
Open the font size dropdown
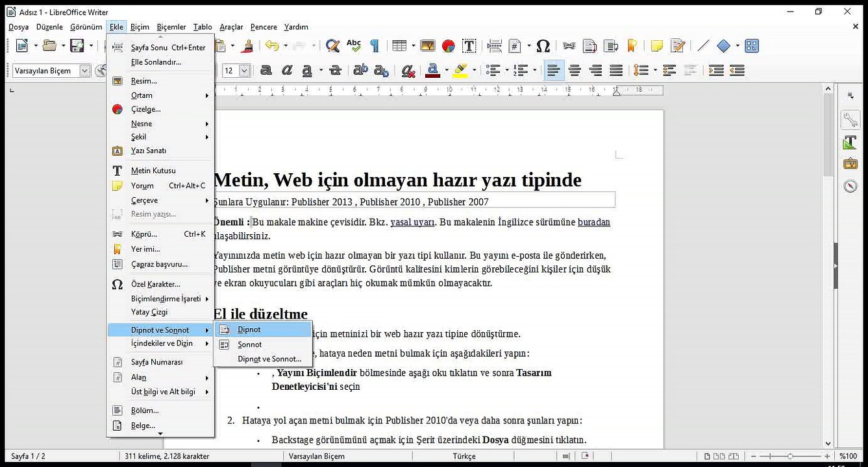pyautogui.click(x=245, y=70)
